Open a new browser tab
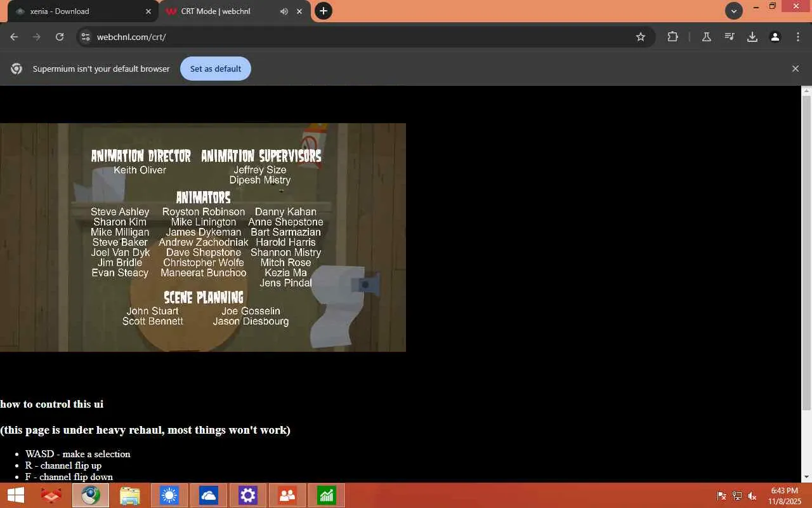The image size is (812, 508). click(x=324, y=11)
